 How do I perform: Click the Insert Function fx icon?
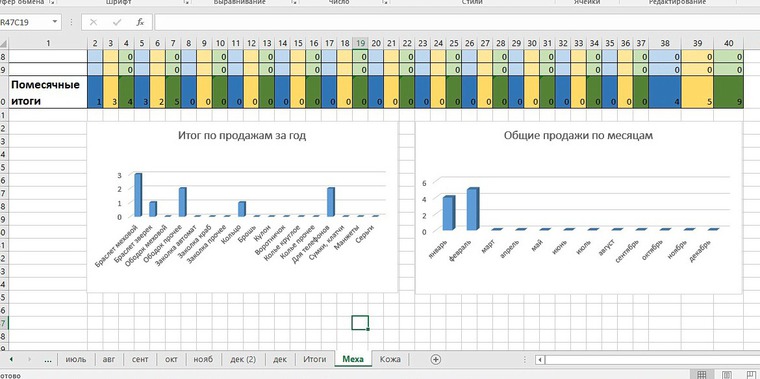(140, 22)
